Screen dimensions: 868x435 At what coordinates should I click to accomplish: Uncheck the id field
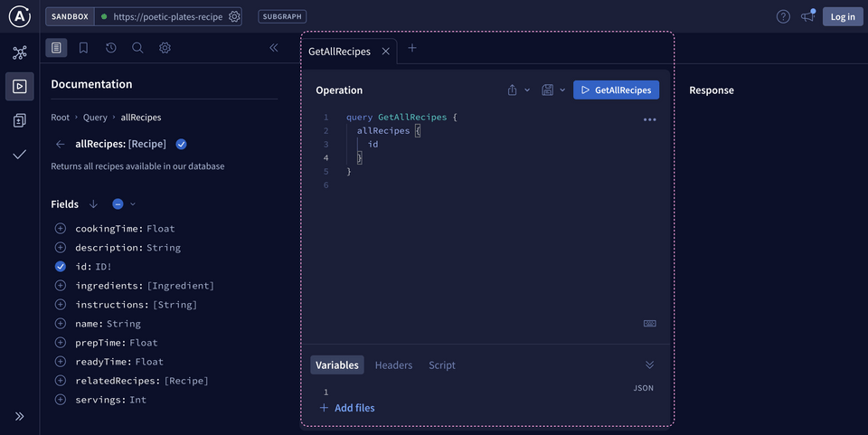tap(61, 267)
